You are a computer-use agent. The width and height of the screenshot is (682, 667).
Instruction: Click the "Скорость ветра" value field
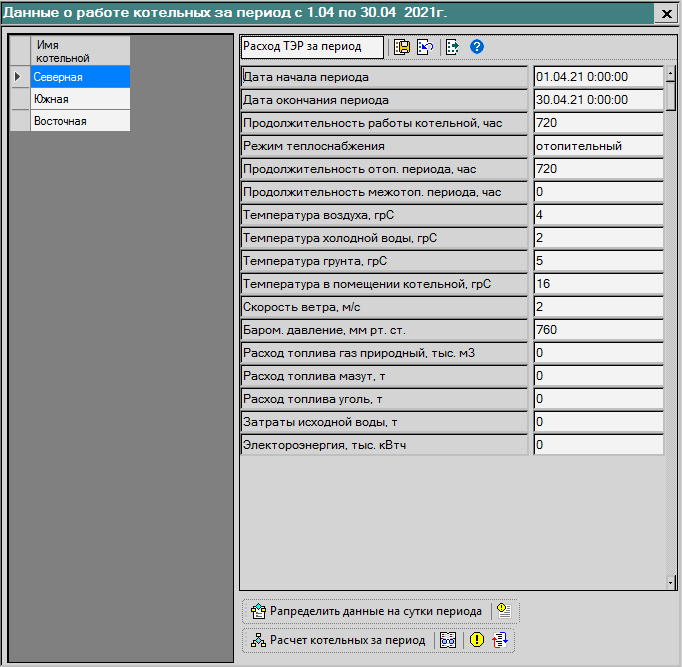coord(597,306)
